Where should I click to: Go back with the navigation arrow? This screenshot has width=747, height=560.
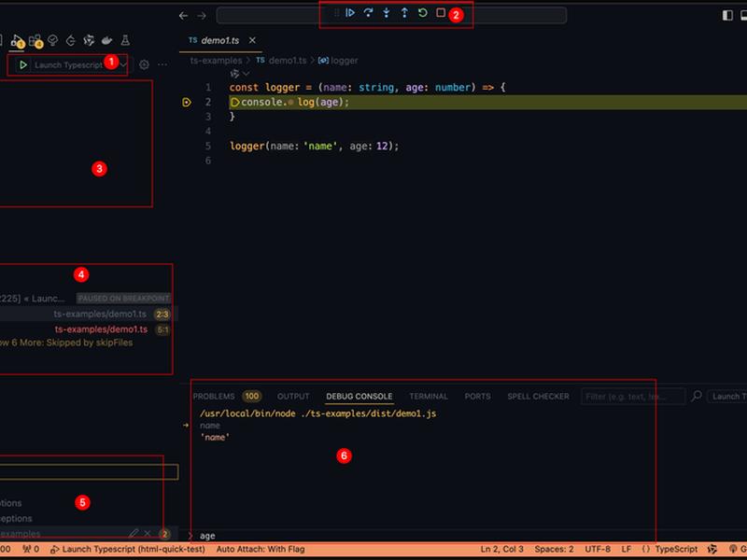coord(183,16)
